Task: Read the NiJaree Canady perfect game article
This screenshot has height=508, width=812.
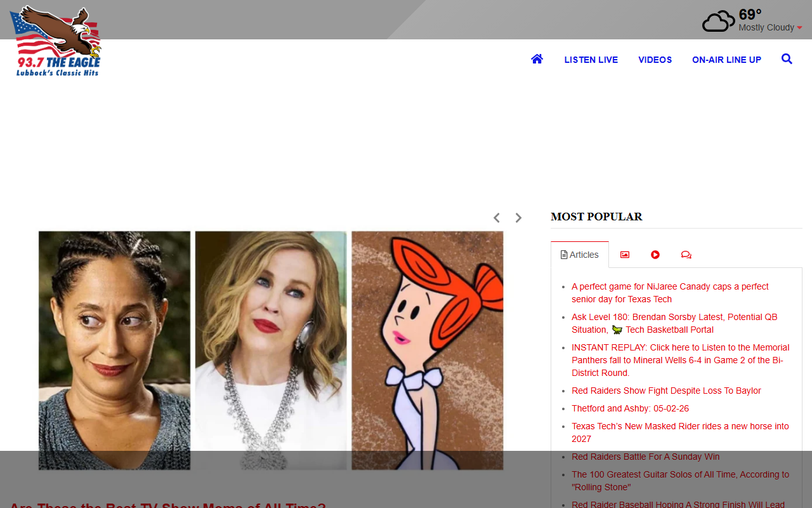Action: [x=670, y=293]
